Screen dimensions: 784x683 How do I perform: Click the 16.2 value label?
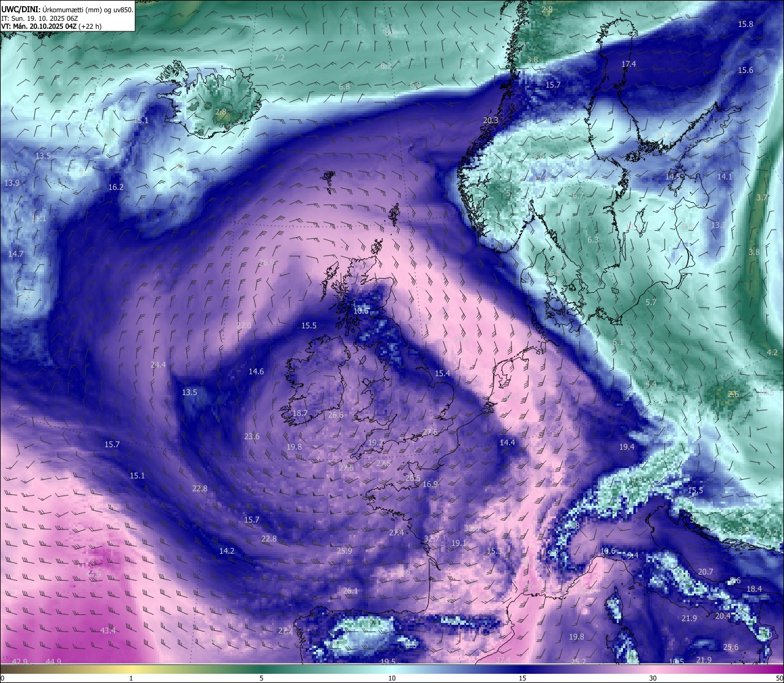pos(116,187)
